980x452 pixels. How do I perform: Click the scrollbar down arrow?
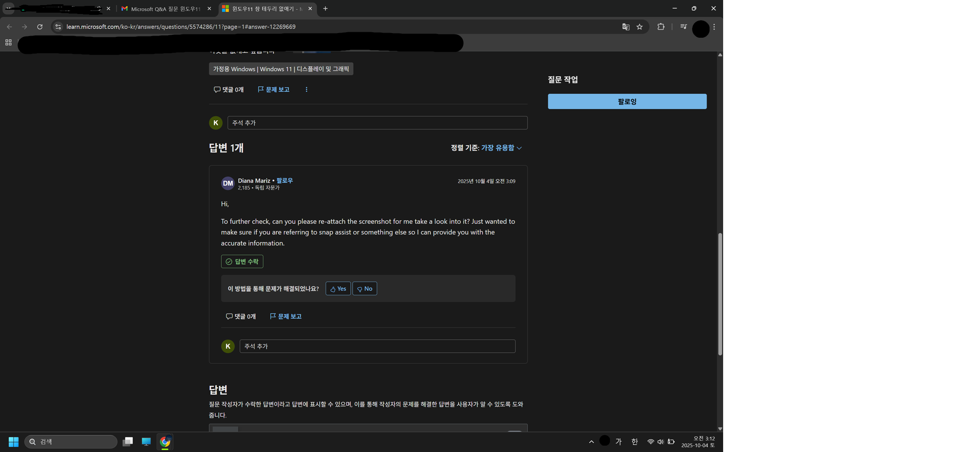pos(720,429)
